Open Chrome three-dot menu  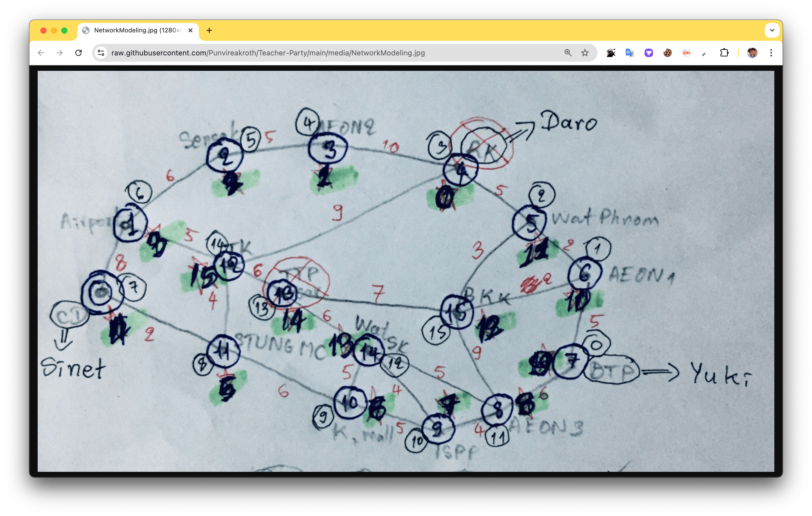coord(771,53)
